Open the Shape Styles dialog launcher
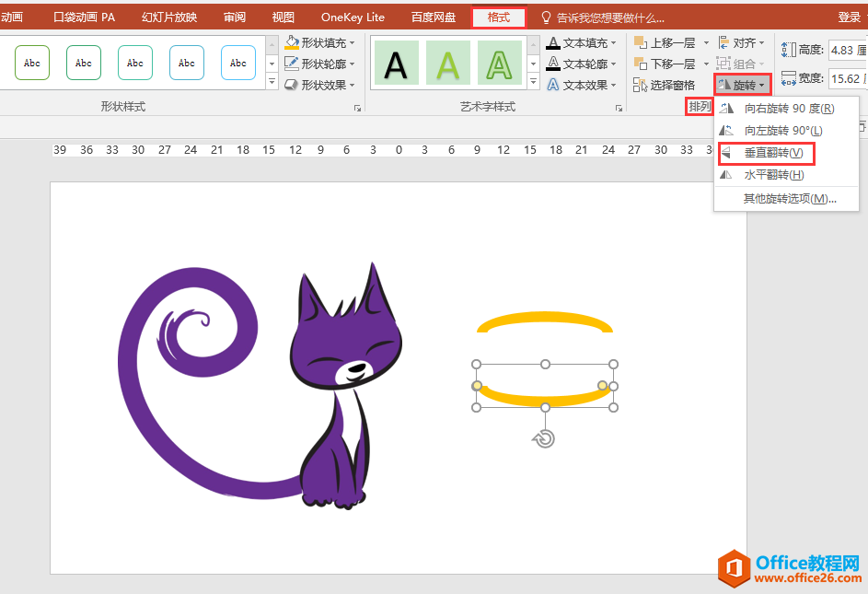The image size is (868, 594). click(x=357, y=108)
